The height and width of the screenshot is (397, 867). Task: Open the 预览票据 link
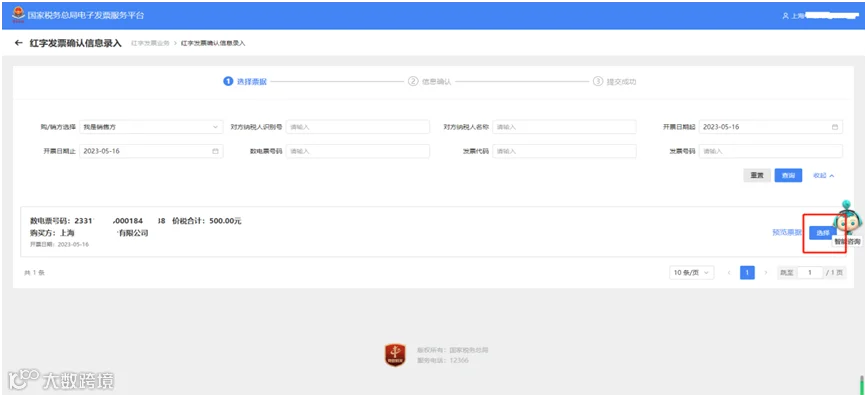tap(787, 233)
